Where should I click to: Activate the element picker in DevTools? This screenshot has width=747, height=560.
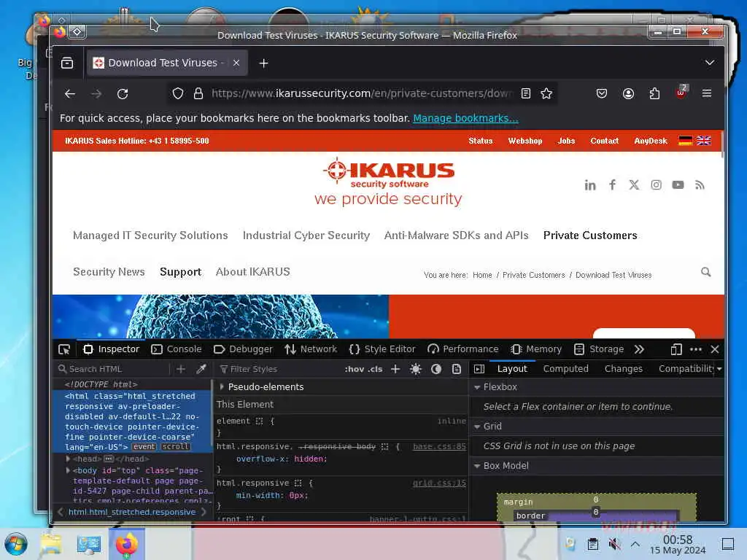pyautogui.click(x=64, y=349)
